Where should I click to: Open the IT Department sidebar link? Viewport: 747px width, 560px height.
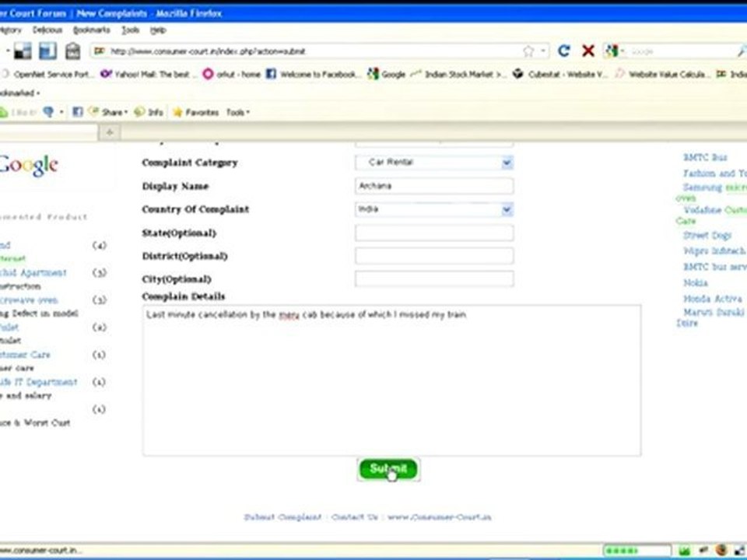click(38, 382)
